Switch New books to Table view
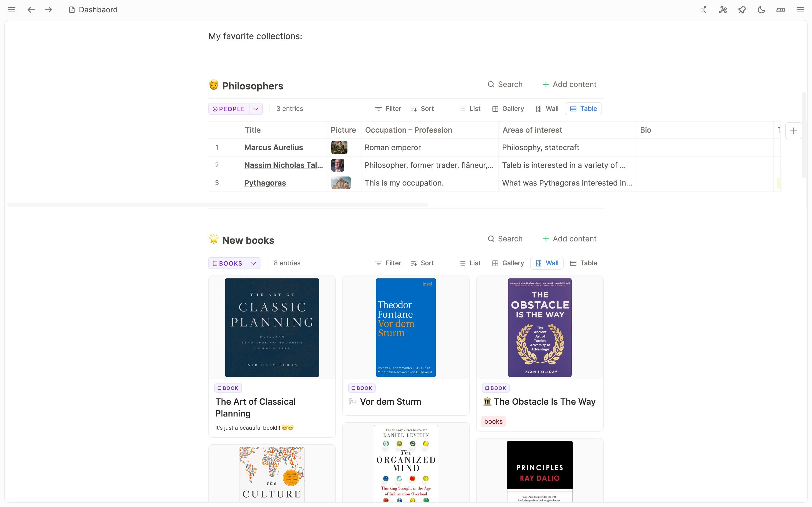 pyautogui.click(x=583, y=263)
